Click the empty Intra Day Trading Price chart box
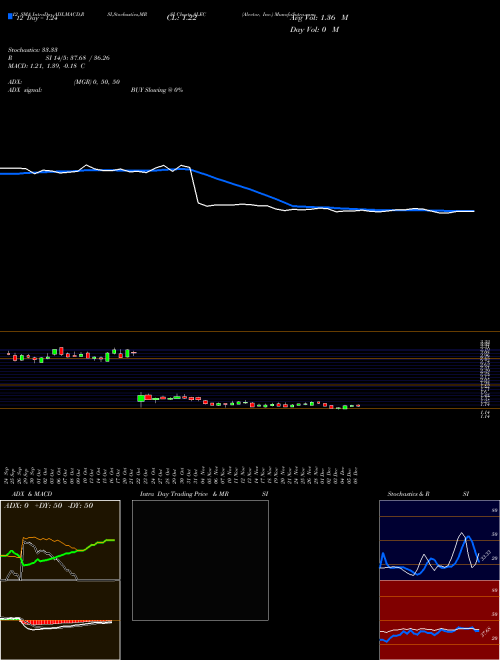The height and width of the screenshot is (660, 500). tap(200, 560)
